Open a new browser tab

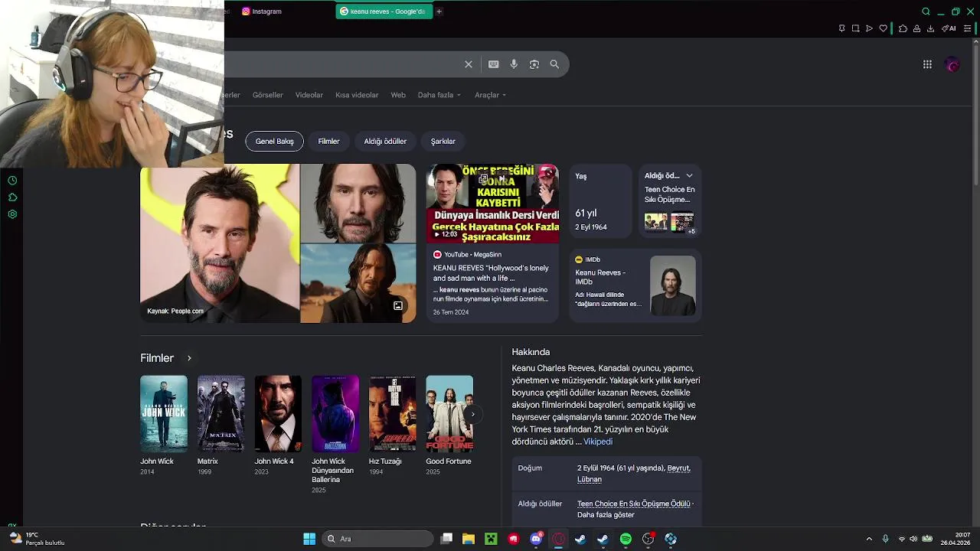(x=439, y=11)
